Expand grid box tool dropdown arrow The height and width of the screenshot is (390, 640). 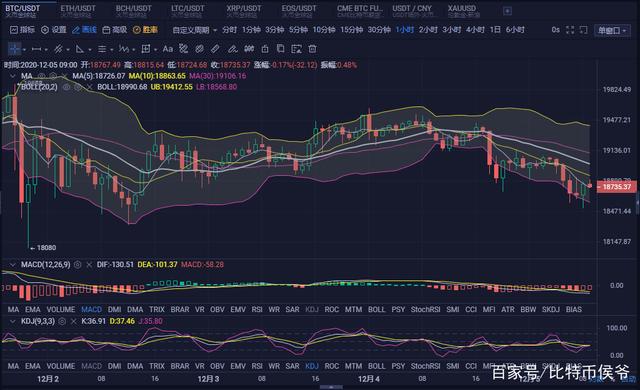point(156,50)
